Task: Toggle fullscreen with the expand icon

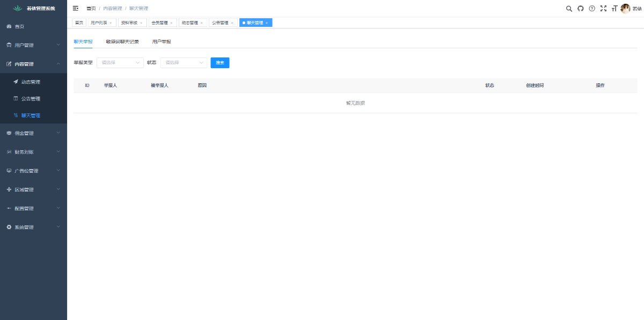Action: point(603,9)
